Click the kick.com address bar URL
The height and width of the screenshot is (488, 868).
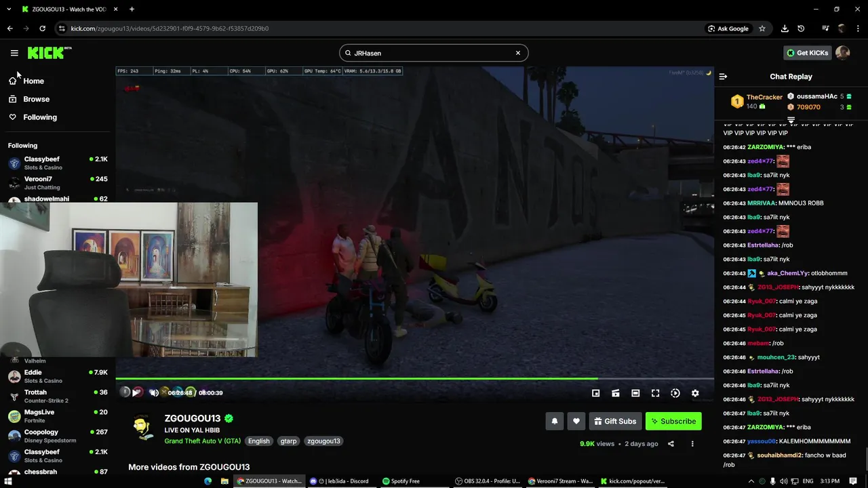tap(170, 28)
